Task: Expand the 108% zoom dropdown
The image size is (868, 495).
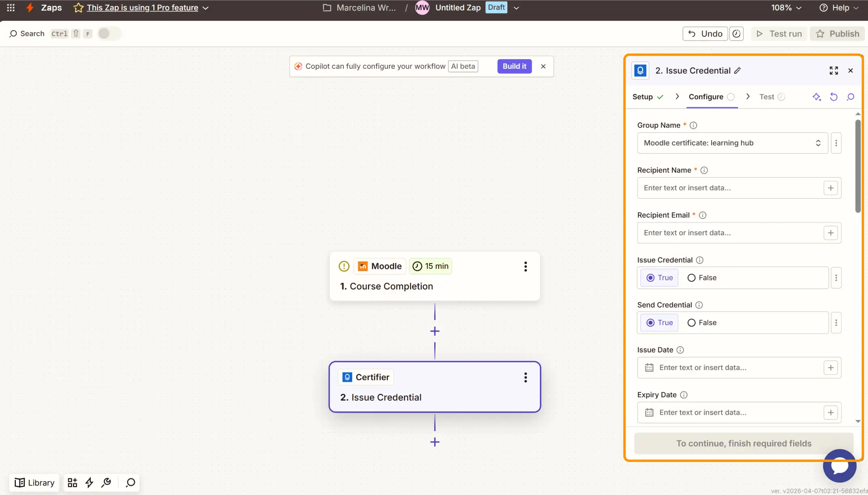Action: (786, 7)
